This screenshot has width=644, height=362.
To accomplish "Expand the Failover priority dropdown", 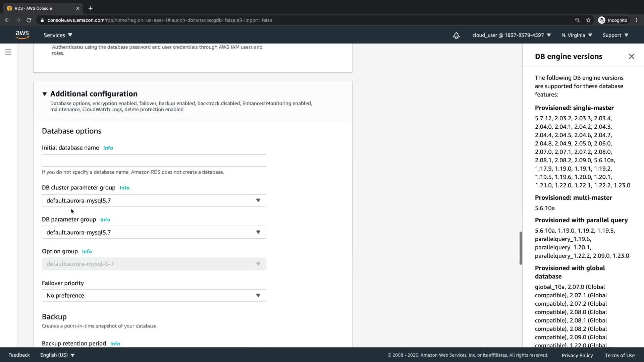I will click(154, 295).
